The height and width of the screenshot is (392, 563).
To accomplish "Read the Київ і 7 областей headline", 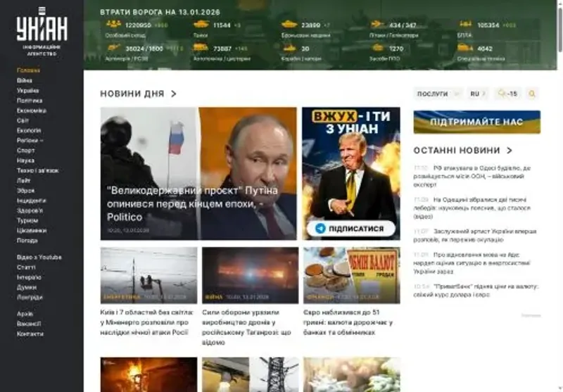I will (x=147, y=322).
